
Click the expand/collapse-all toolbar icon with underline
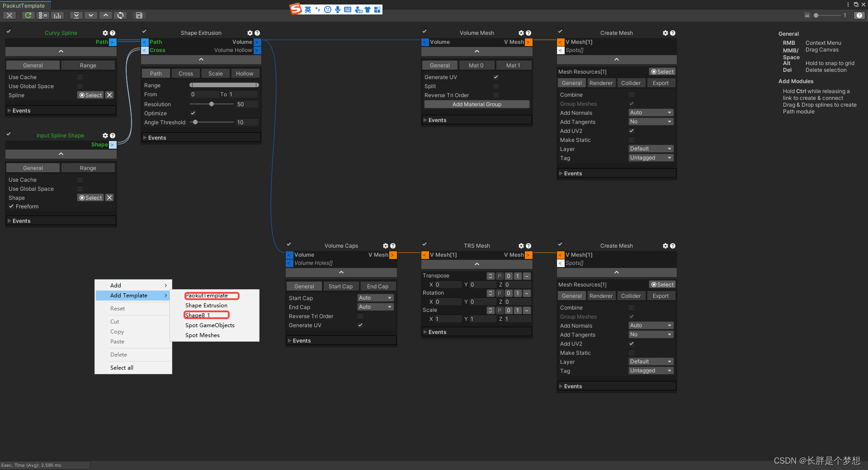coord(76,15)
